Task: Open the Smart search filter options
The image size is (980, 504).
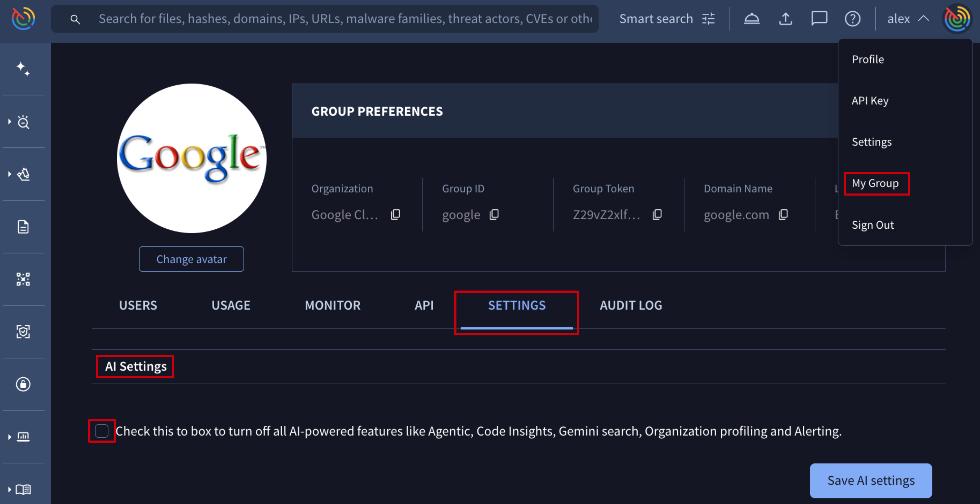Action: tap(708, 18)
